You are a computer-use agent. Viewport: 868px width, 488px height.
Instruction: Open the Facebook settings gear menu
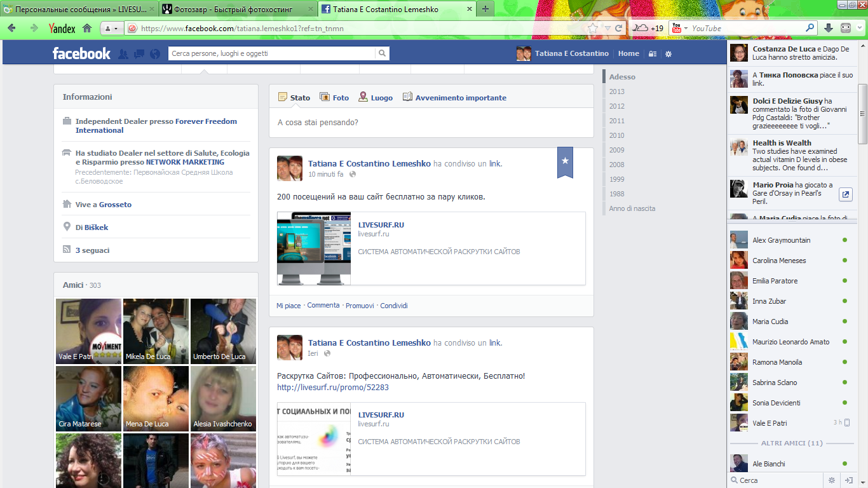coord(668,54)
